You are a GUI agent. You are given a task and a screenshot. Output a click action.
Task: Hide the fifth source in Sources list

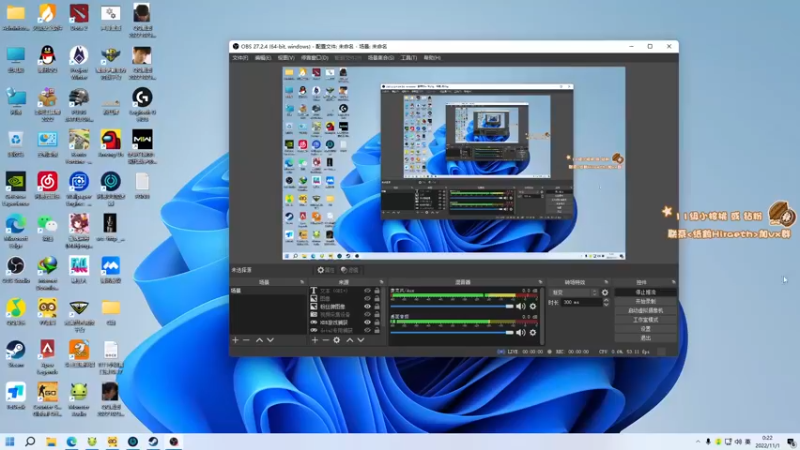(x=367, y=322)
